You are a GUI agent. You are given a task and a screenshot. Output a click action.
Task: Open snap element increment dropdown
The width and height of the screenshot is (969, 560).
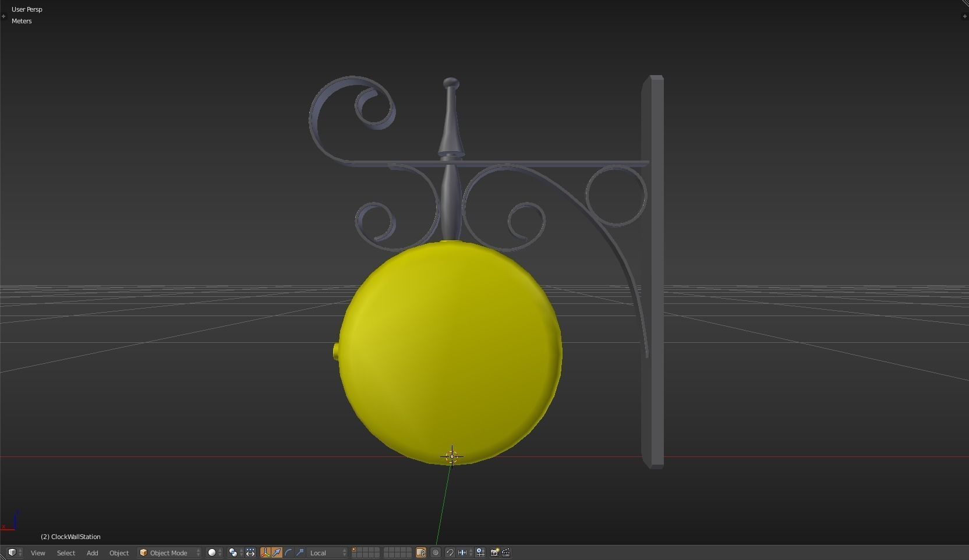coord(464,552)
